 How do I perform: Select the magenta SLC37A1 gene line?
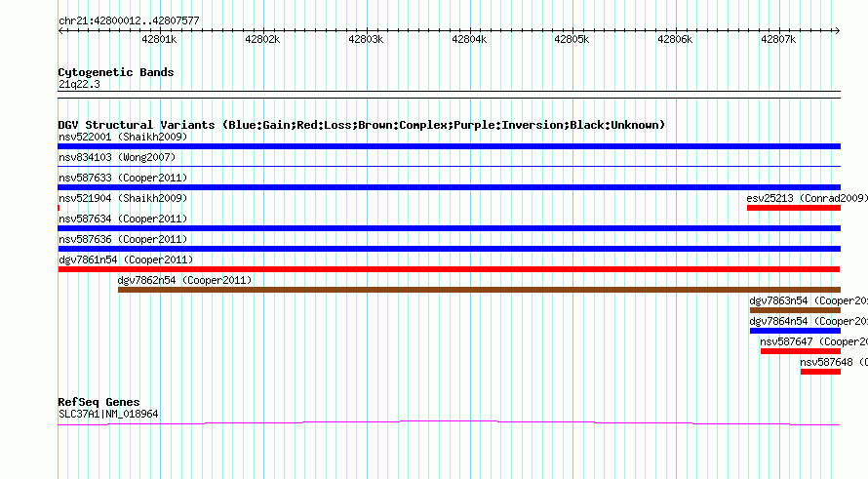[449, 423]
